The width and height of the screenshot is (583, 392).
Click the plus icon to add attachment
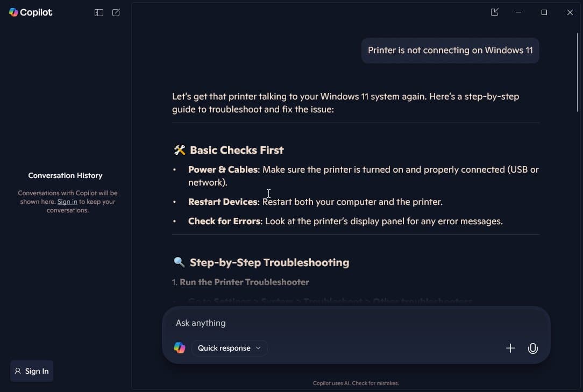pyautogui.click(x=510, y=348)
